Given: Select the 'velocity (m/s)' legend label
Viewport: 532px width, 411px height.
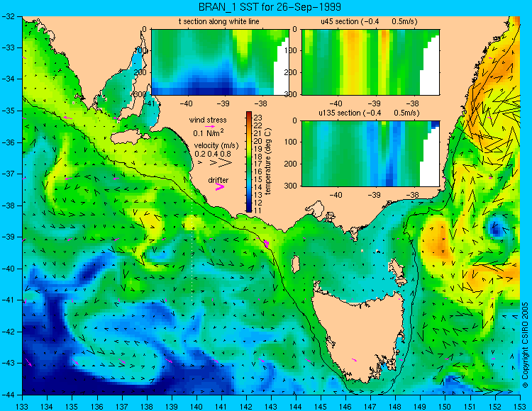Looking at the screenshot, I should 216,146.
